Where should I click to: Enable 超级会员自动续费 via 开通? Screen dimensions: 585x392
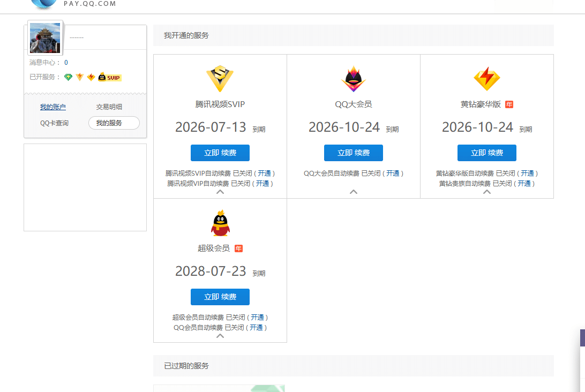point(258,318)
